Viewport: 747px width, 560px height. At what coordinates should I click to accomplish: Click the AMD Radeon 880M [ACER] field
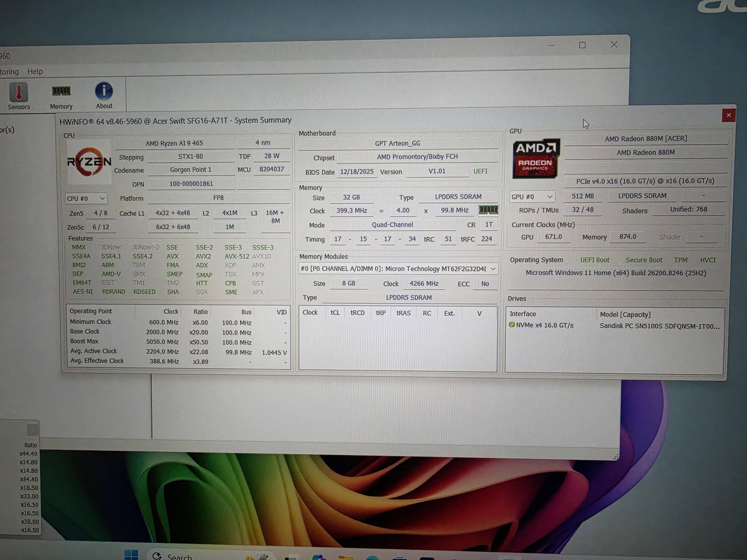pos(646,139)
